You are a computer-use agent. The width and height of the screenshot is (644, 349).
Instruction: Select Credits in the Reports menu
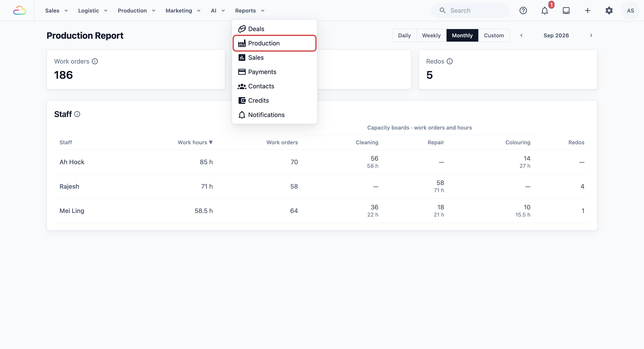tap(275, 101)
